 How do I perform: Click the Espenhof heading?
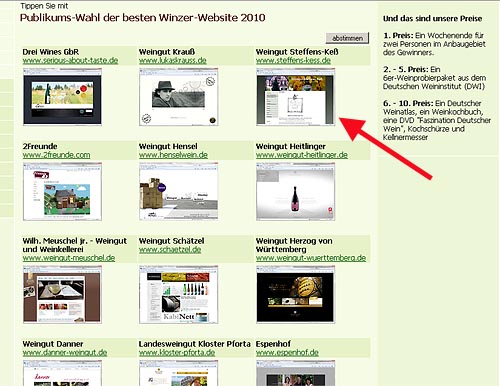pyautogui.click(x=273, y=344)
